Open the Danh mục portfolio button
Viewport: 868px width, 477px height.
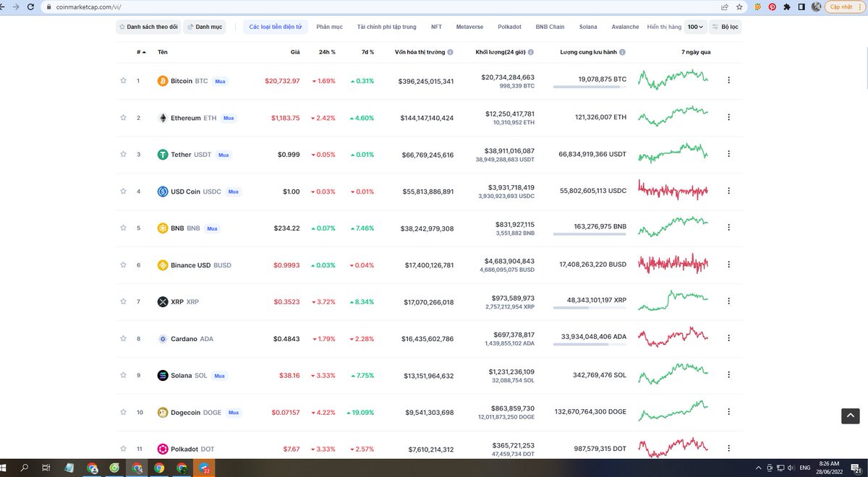click(205, 27)
